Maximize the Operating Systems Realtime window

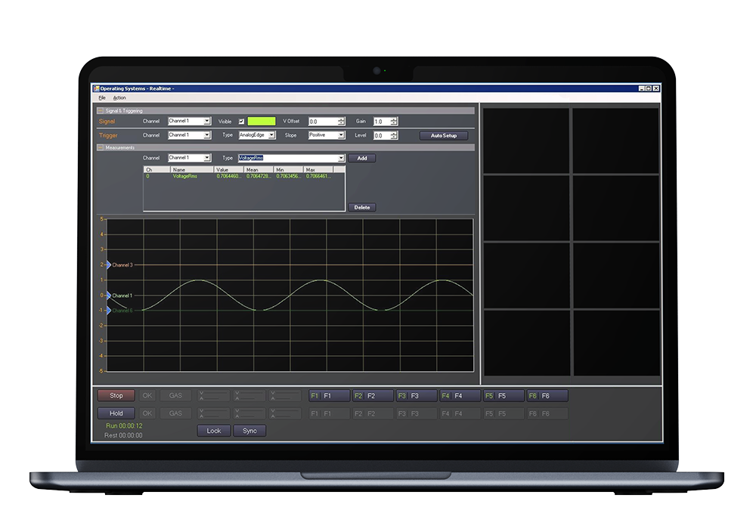click(649, 88)
